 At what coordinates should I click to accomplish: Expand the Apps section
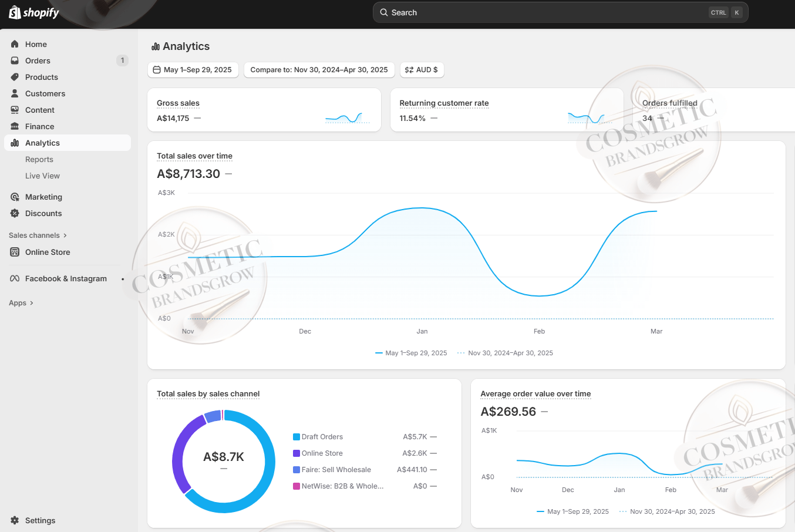(x=21, y=303)
